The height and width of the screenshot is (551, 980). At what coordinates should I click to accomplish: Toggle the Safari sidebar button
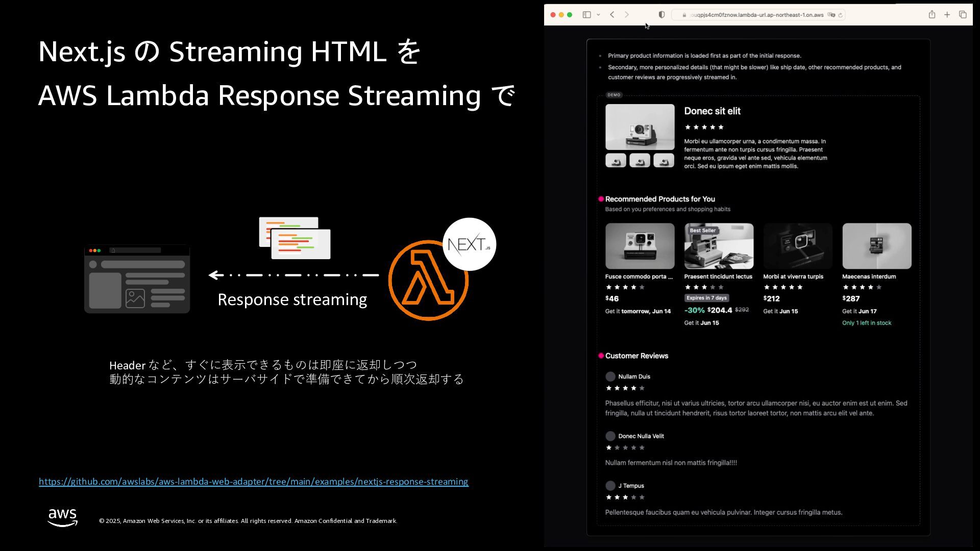click(x=586, y=15)
